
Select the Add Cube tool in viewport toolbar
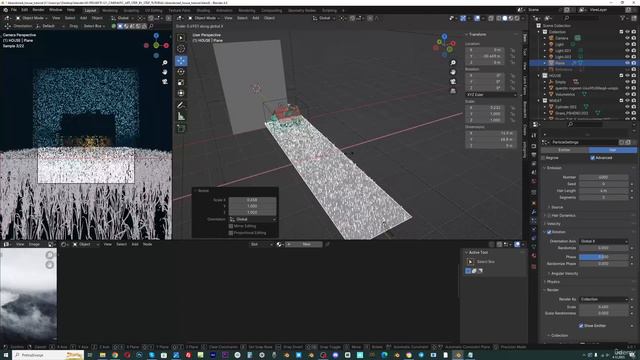(181, 129)
